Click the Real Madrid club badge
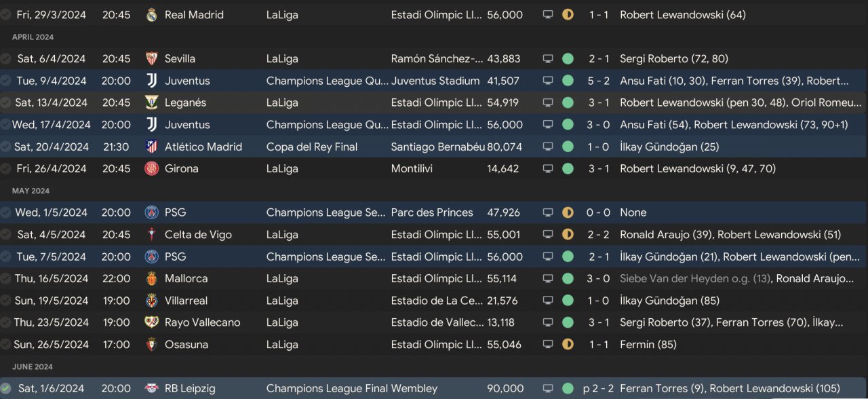 pyautogui.click(x=152, y=15)
